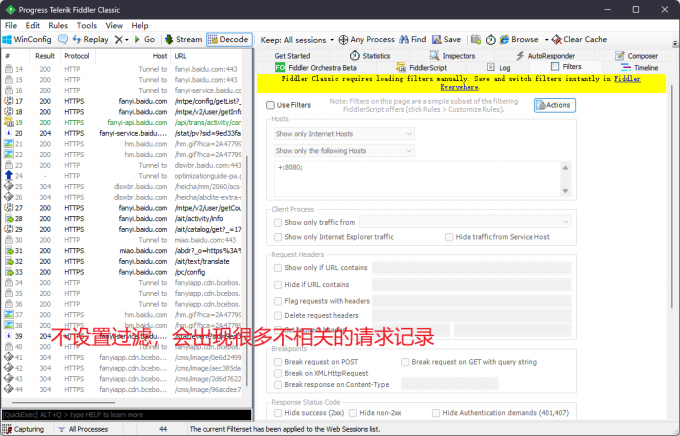Open the traffic-from process dropdown
Viewport: 680px width, 436px height.
pyautogui.click(x=465, y=222)
